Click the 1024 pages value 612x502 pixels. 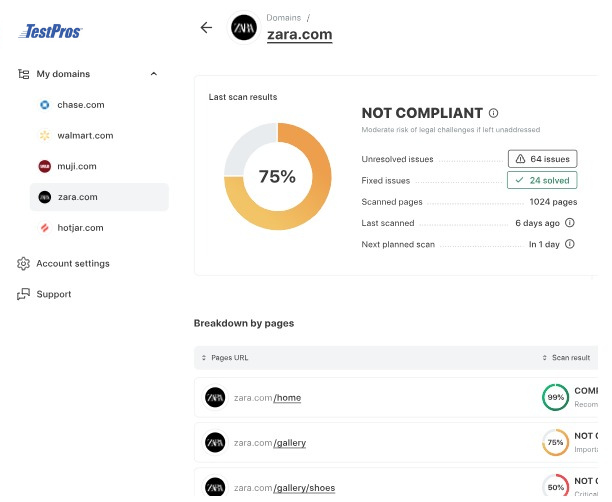click(553, 202)
